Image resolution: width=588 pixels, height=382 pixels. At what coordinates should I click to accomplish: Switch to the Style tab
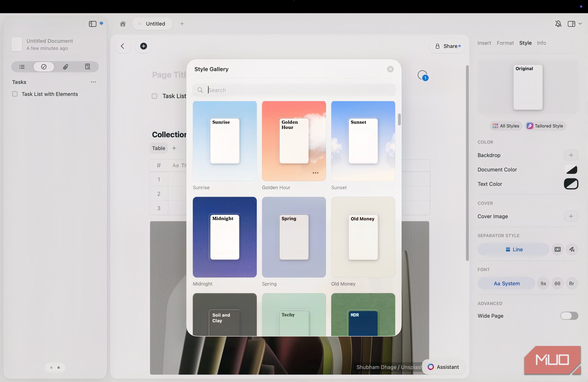[525, 43]
